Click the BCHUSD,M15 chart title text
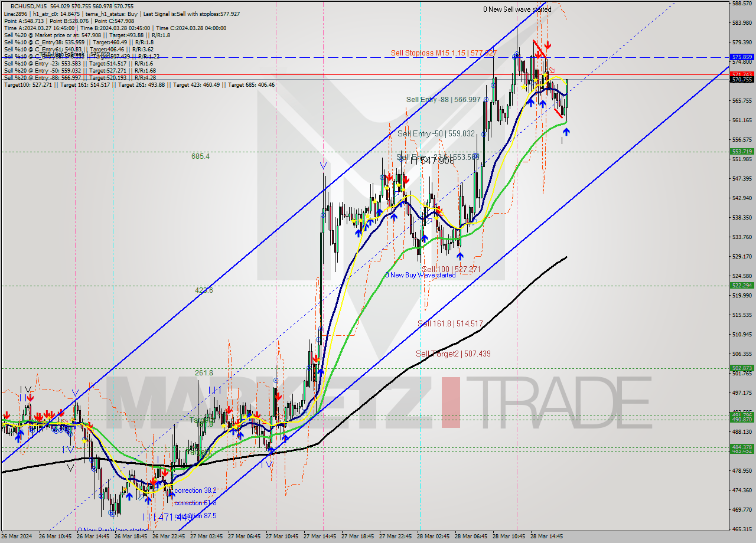 click(x=27, y=6)
